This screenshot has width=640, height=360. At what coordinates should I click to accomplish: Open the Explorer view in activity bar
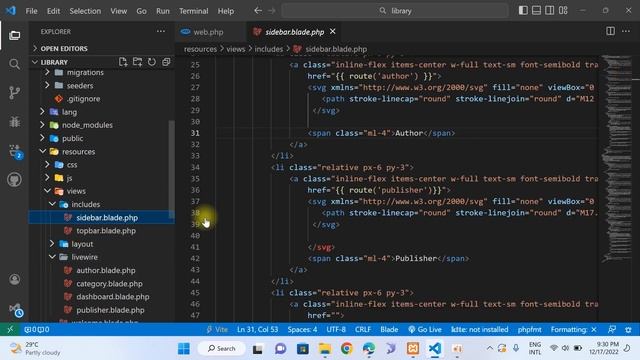click(x=14, y=36)
